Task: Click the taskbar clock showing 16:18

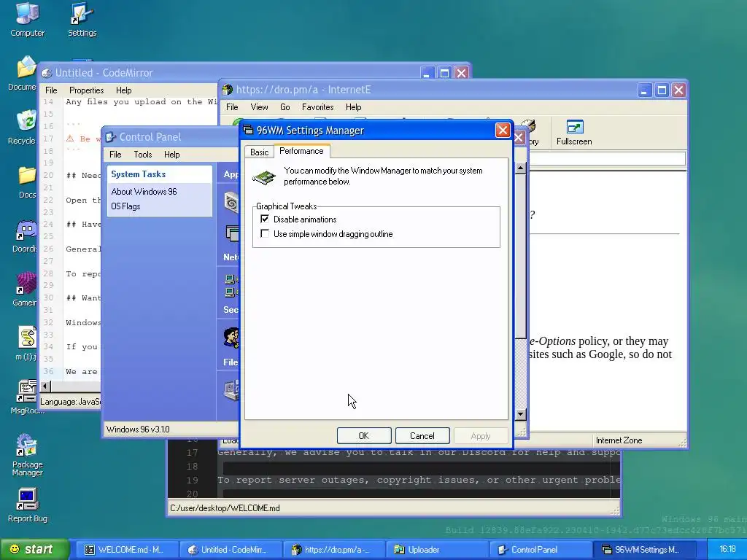Action: 727,549
